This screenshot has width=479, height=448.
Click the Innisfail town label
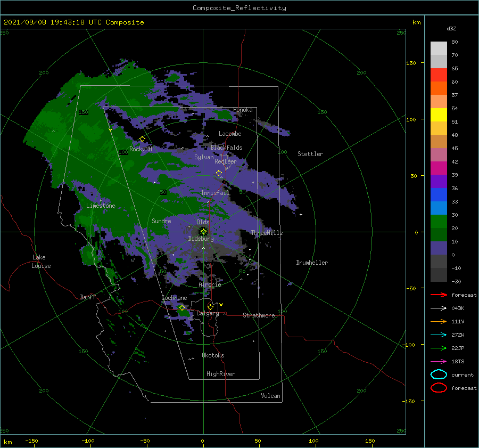215,193
